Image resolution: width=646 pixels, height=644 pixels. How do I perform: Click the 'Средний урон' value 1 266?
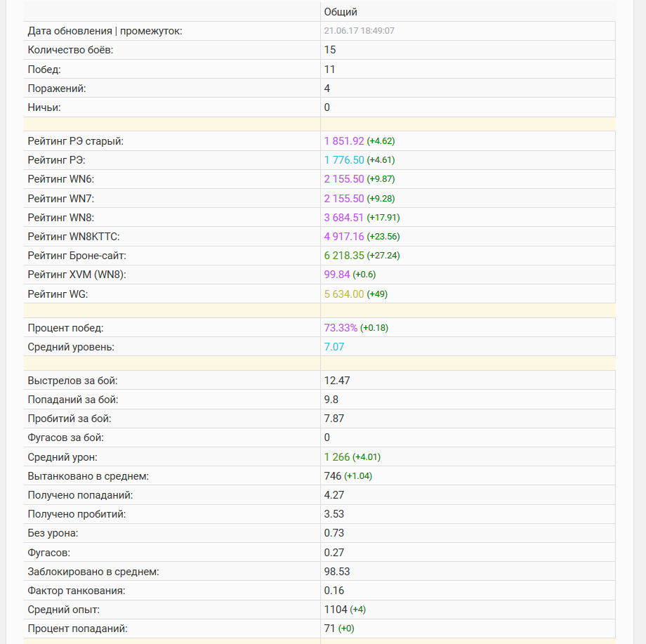pos(336,457)
